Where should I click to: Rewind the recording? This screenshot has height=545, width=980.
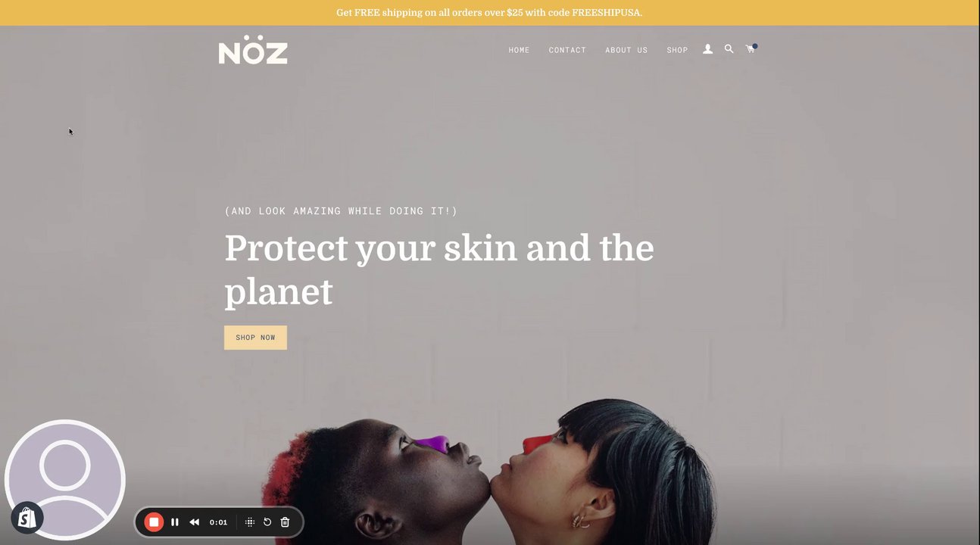click(x=195, y=522)
